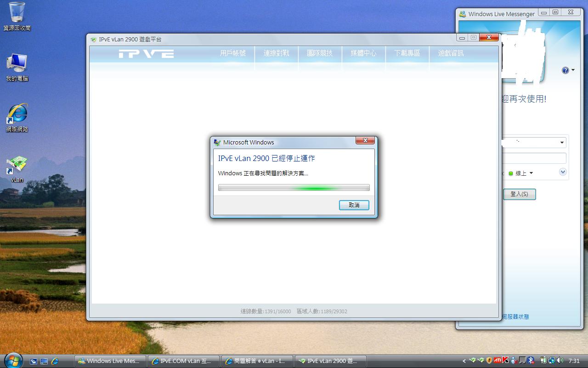This screenshot has width=588, height=368.
Task: Open the network connection tray icon
Action: click(x=551, y=361)
